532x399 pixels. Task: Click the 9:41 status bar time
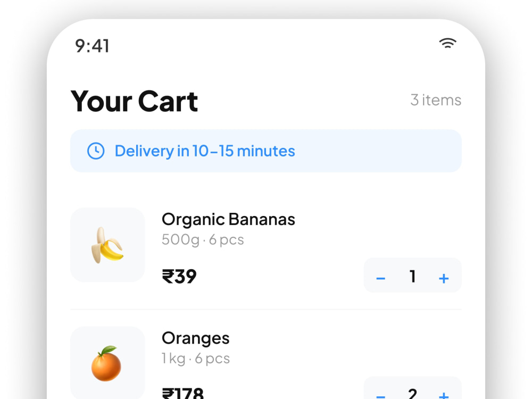92,46
